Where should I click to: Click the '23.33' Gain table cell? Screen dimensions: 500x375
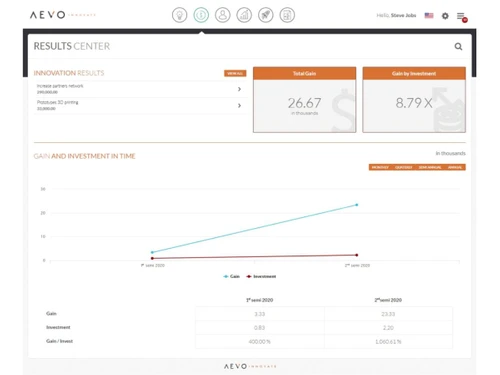388,314
